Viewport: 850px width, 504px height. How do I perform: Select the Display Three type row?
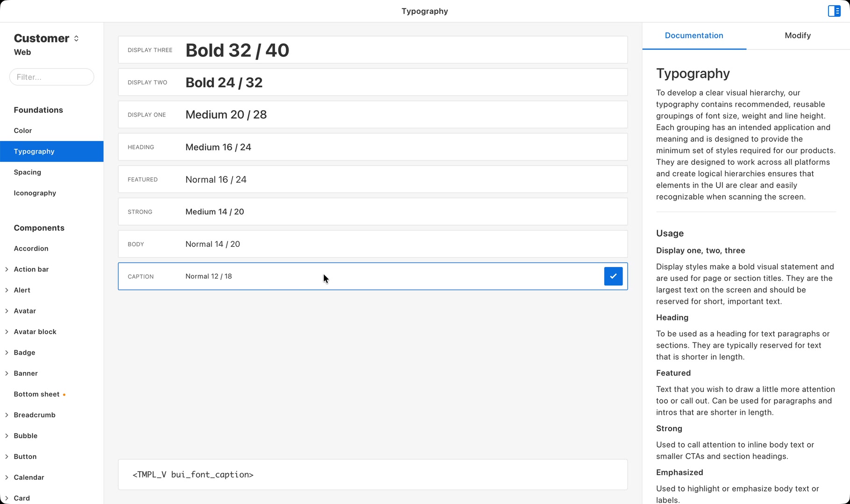click(x=373, y=50)
